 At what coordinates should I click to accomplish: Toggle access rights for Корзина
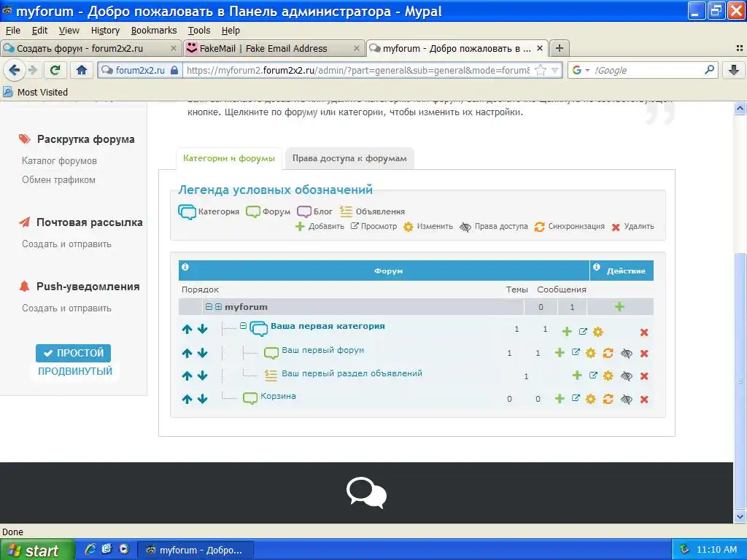point(627,400)
